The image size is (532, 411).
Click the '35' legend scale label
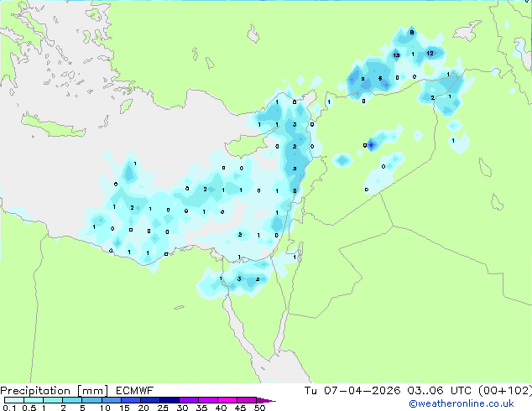point(201,408)
